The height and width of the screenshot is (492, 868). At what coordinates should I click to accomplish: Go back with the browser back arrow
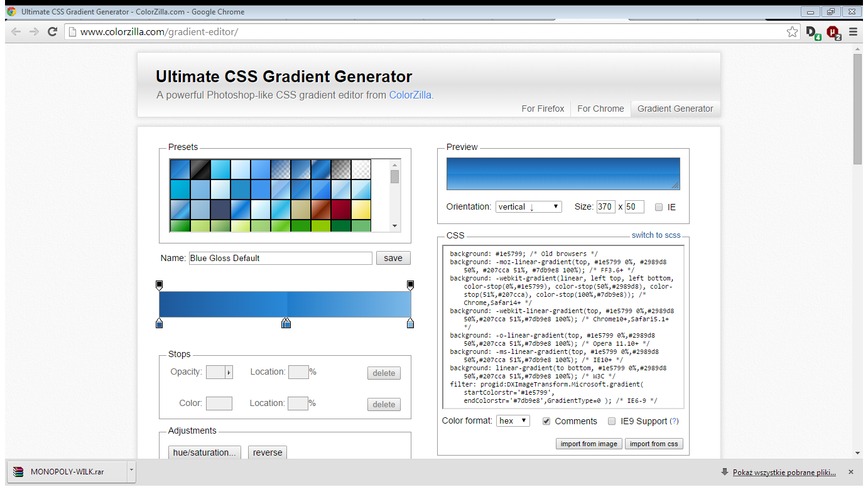tap(16, 31)
